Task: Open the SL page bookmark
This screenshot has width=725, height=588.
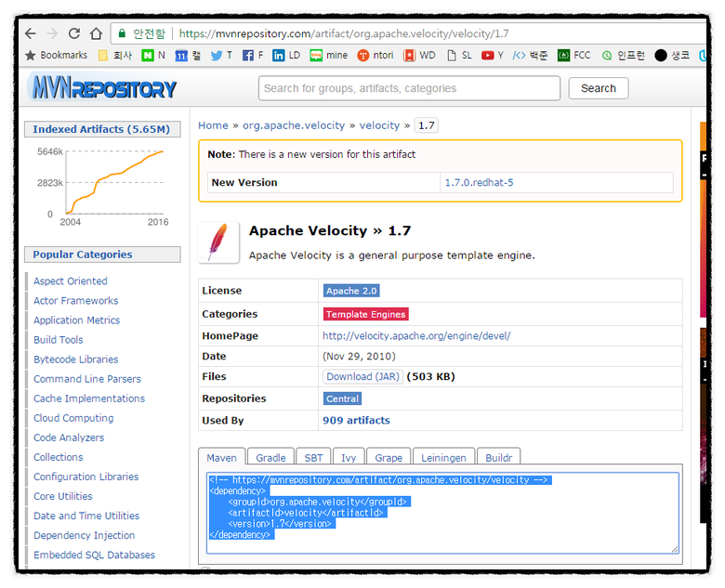Action: (x=459, y=56)
